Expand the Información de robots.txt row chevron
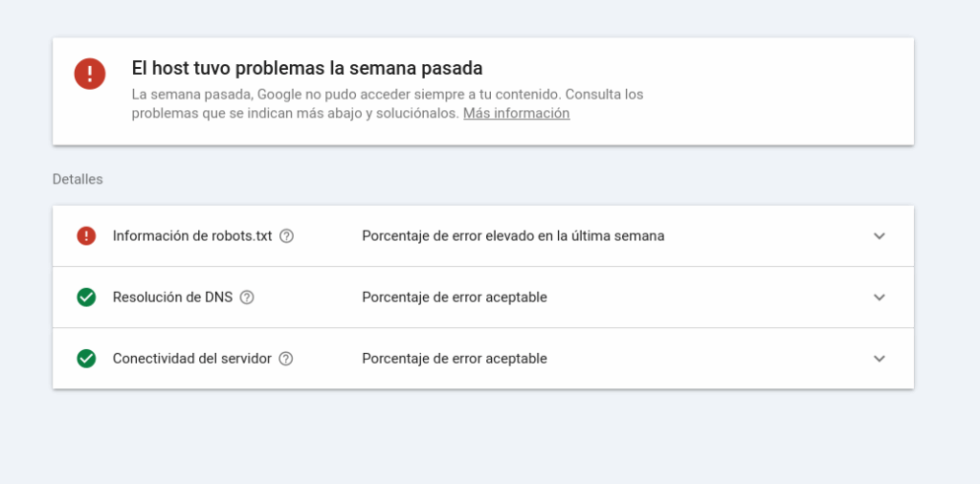This screenshot has width=980, height=484. click(880, 236)
